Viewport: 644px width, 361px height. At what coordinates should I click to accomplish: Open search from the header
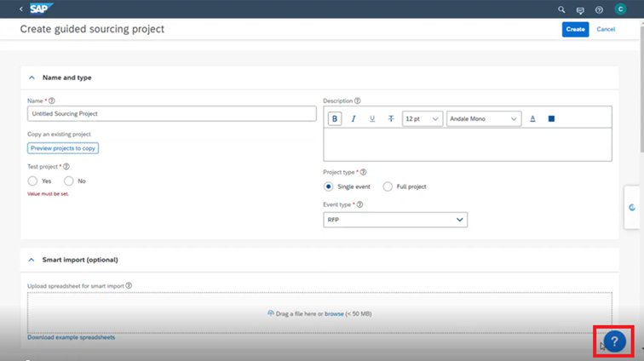click(561, 9)
